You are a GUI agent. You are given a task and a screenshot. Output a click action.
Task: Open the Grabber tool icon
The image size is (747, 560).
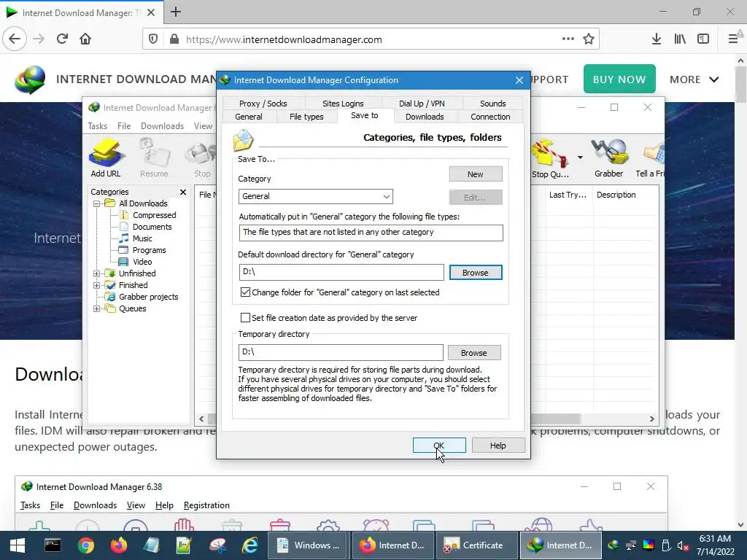coord(608,158)
